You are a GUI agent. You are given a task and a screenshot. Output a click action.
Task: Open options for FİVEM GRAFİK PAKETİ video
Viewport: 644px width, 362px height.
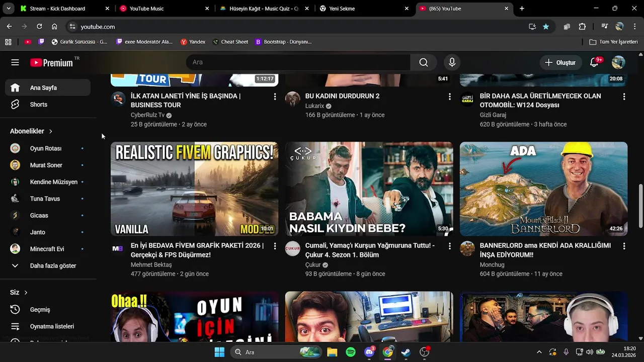tap(275, 246)
